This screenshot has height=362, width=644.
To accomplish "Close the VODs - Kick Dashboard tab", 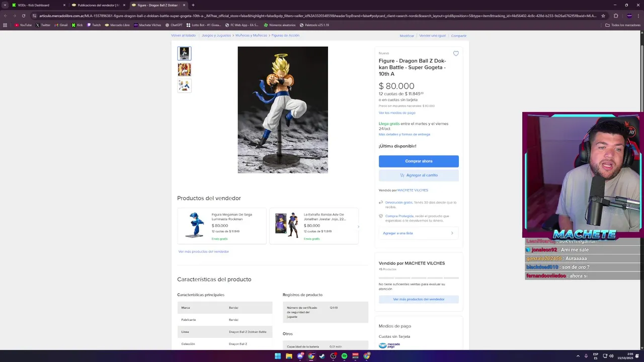I will [x=64, y=5].
